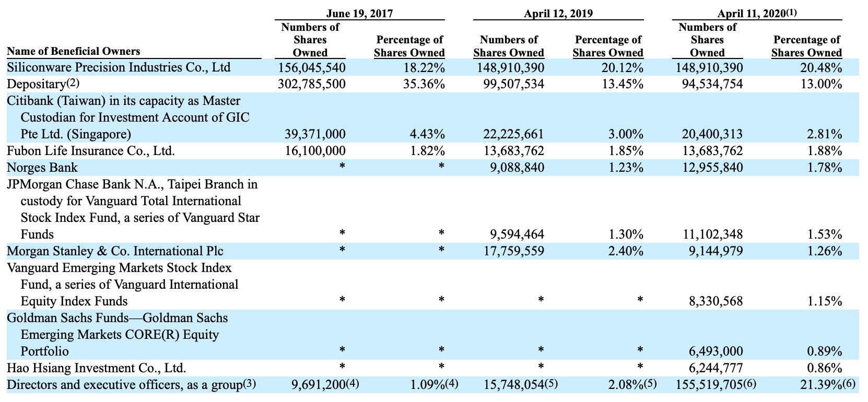Click the value 6,493,000

(715, 351)
